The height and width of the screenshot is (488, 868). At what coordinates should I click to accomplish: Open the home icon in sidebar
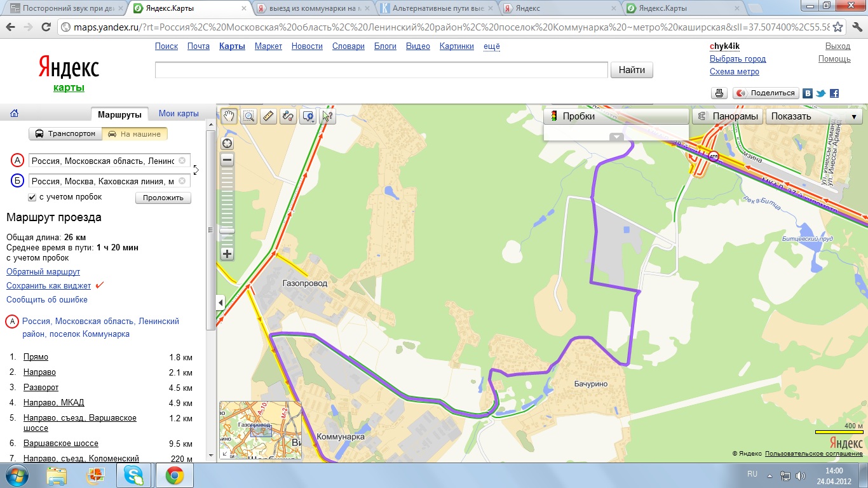[x=14, y=114]
